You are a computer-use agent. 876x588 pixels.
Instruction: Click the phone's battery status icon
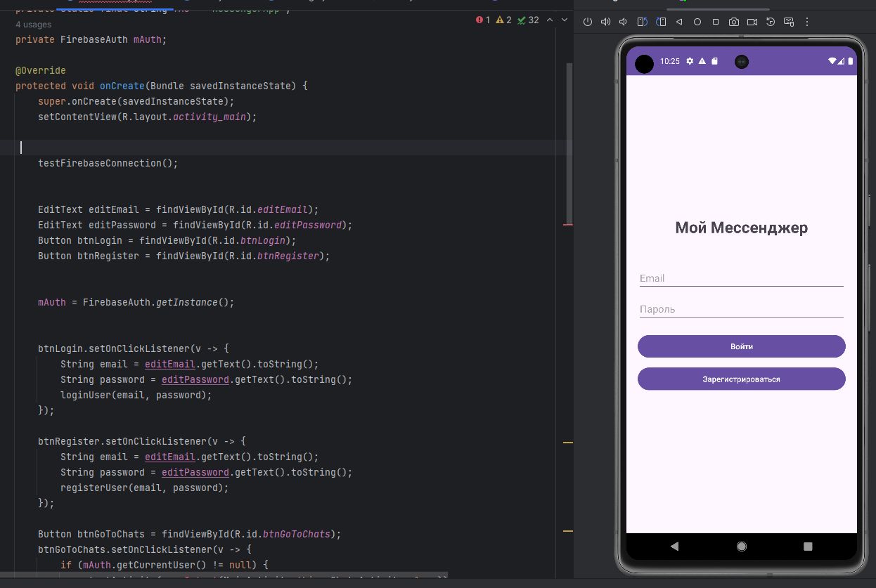(850, 61)
